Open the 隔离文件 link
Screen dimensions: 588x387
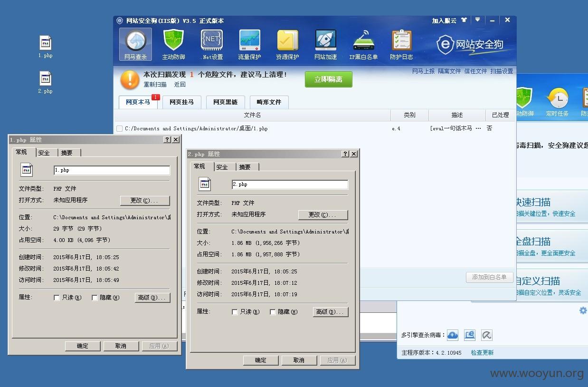click(449, 71)
